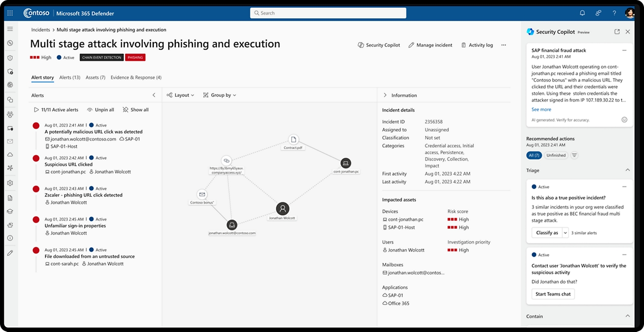
Task: Open alert 'Suspicious URL clicked'
Action: point(68,165)
